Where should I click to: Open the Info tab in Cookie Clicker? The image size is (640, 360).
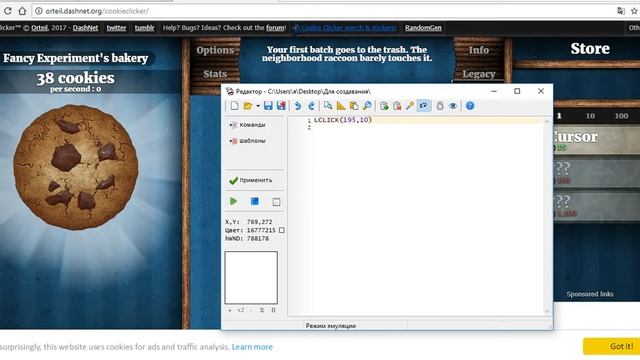pyautogui.click(x=479, y=50)
